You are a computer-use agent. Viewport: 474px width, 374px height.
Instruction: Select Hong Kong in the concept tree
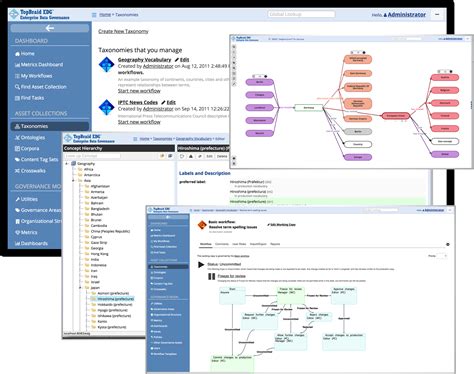[x=99, y=254]
